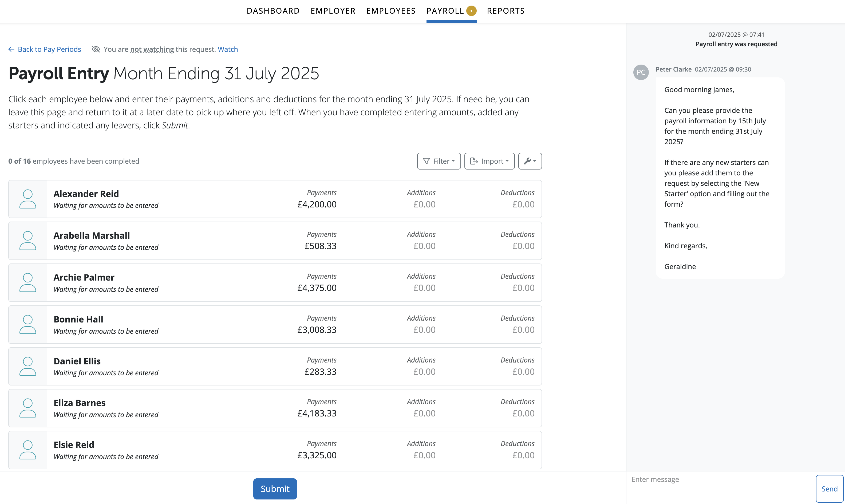845x504 pixels.
Task: Click the '0 of 16 employees' status text
Action: click(74, 161)
